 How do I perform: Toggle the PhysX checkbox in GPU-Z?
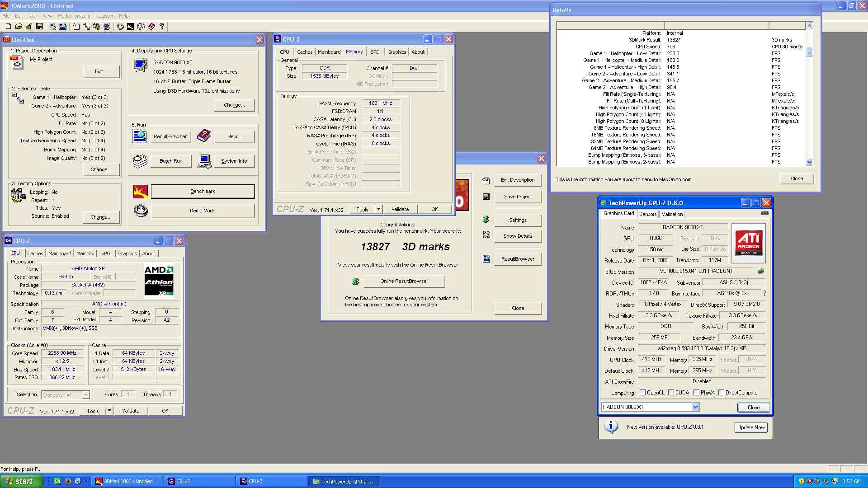pyautogui.click(x=696, y=393)
